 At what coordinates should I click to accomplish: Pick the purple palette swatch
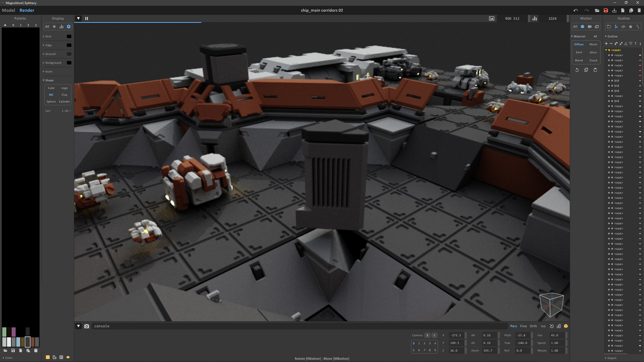click(x=14, y=332)
